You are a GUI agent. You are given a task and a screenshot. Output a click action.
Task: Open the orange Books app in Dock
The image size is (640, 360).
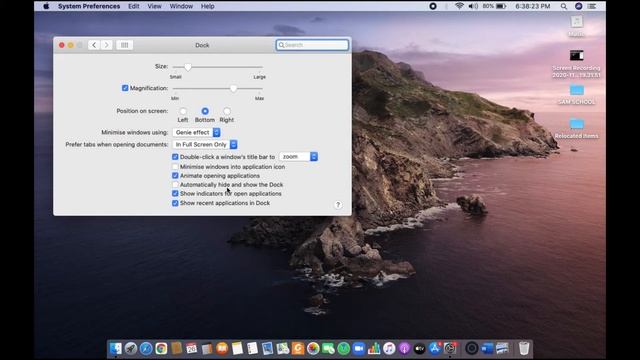pos(222,348)
